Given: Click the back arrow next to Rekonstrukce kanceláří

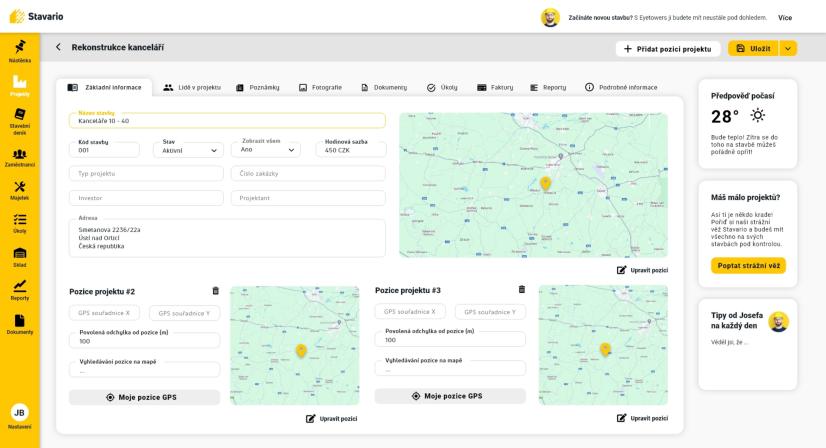Looking at the screenshot, I should tap(58, 47).
